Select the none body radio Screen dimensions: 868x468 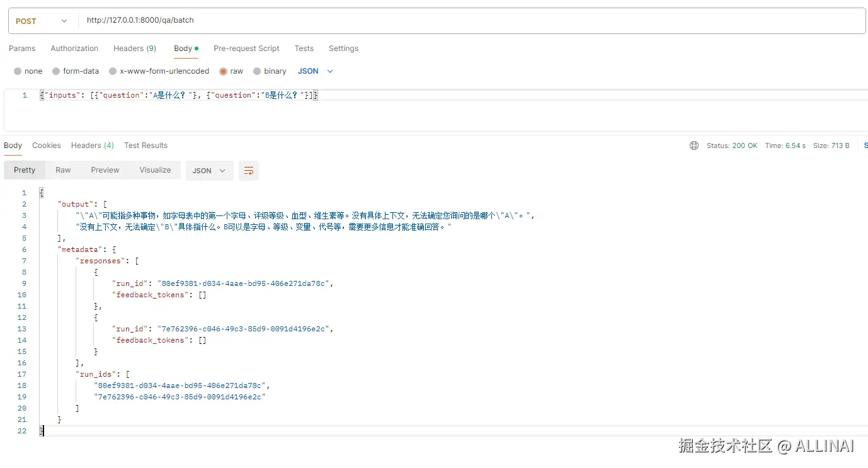point(18,71)
